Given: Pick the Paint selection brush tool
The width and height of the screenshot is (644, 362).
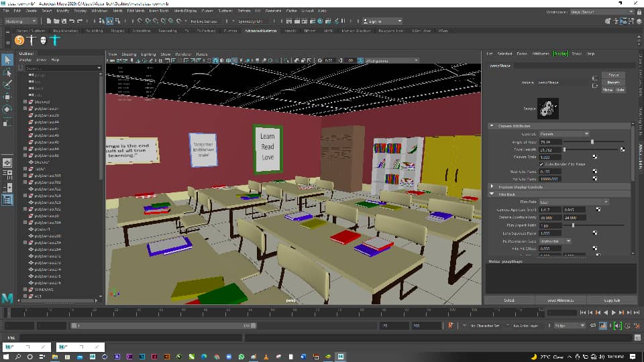Looking at the screenshot, I should tap(7, 84).
